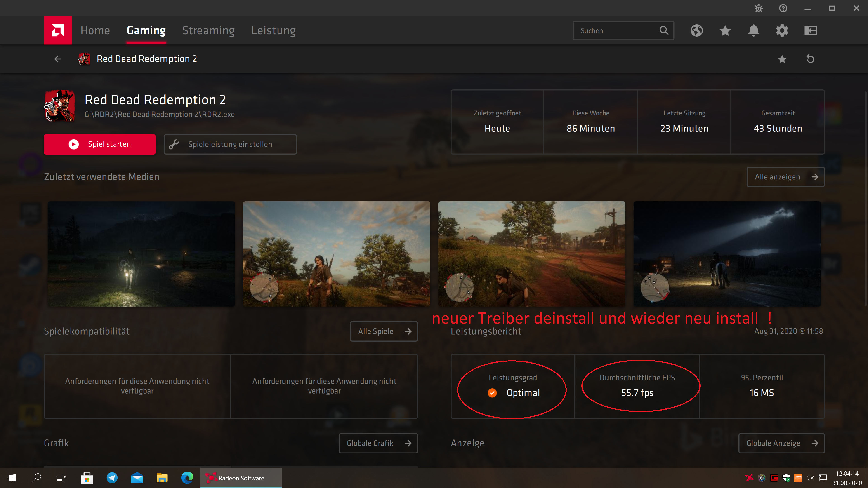The height and width of the screenshot is (488, 868).
Task: Select the globe region icon
Action: pos(696,30)
